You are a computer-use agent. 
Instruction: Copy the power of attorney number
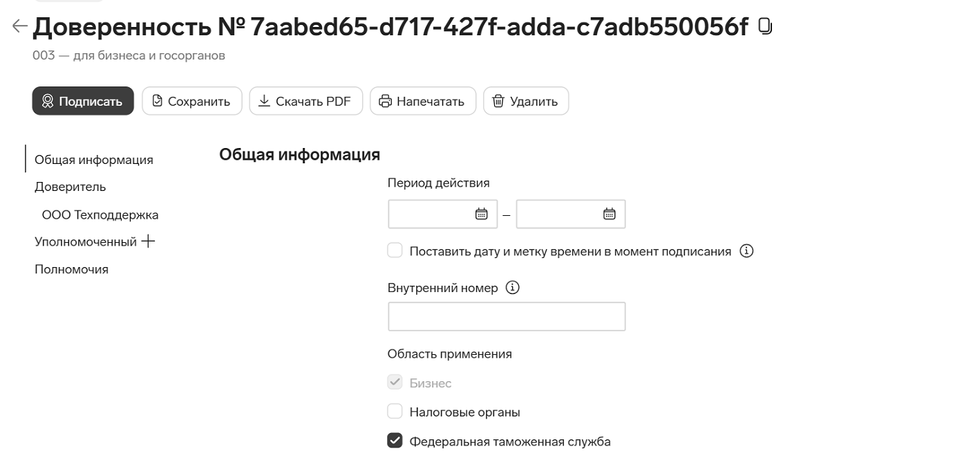pyautogui.click(x=765, y=26)
